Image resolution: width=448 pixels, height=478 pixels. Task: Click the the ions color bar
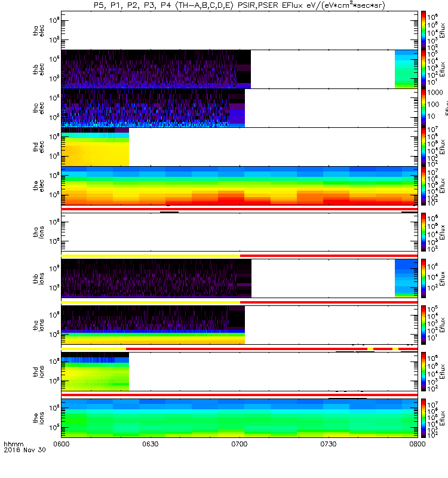[424, 418]
